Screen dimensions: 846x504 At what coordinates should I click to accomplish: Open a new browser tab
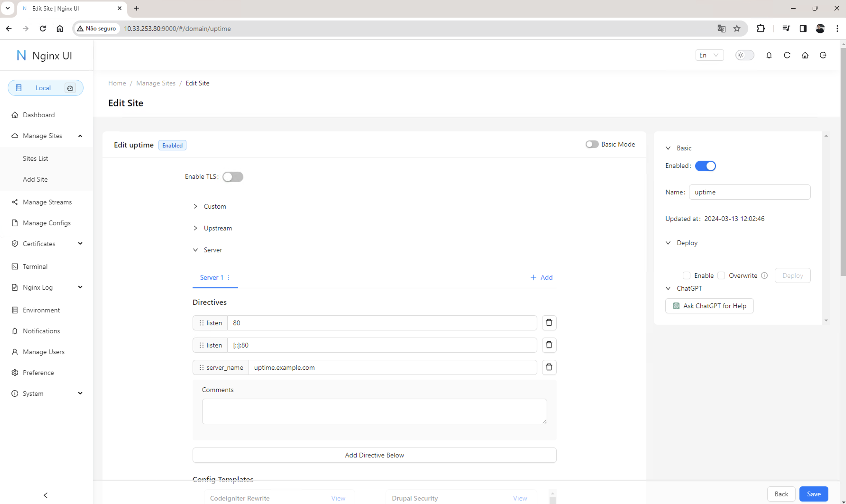tap(137, 8)
